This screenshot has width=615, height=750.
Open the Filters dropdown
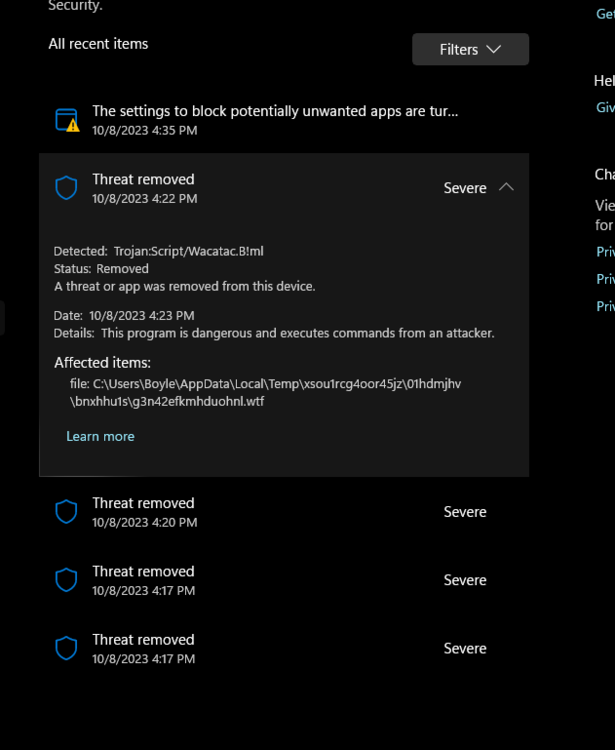pyautogui.click(x=470, y=49)
